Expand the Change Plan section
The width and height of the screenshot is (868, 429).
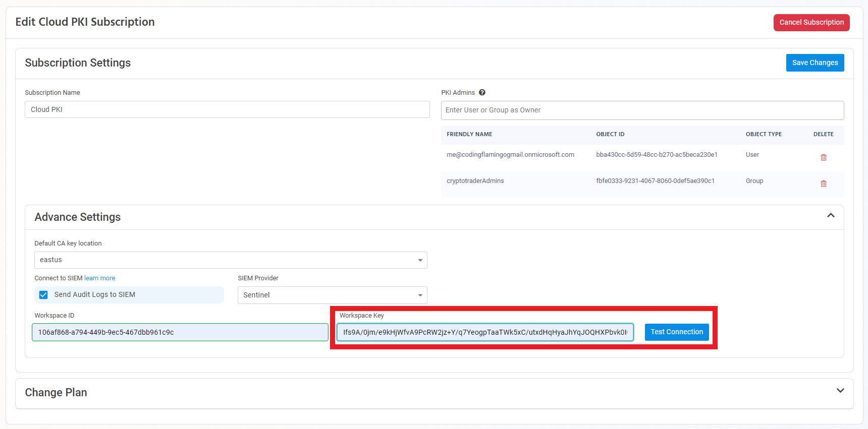coord(840,391)
